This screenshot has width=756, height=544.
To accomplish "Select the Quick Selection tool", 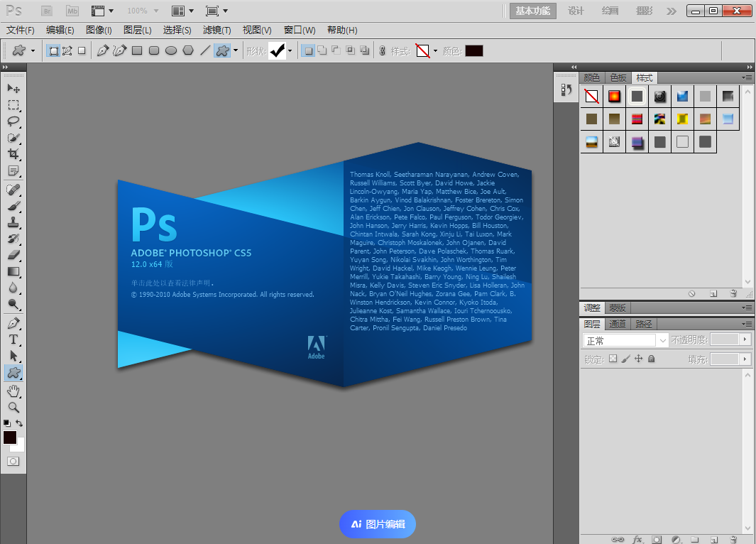I will click(13, 138).
